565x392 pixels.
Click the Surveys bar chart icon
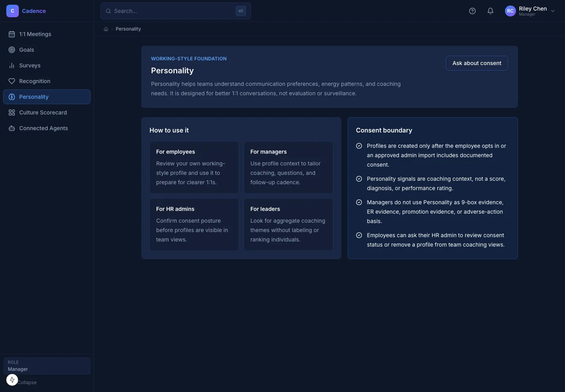(x=12, y=65)
